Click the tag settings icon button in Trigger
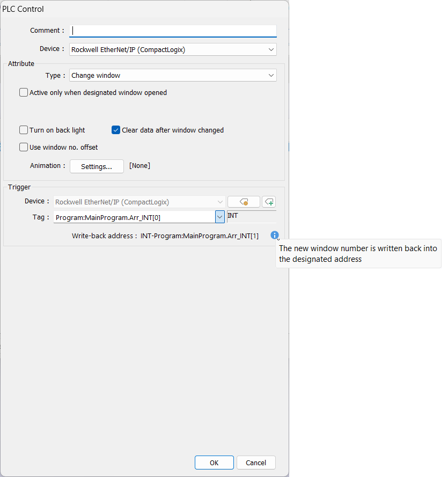The height and width of the screenshot is (477, 448). tap(244, 202)
